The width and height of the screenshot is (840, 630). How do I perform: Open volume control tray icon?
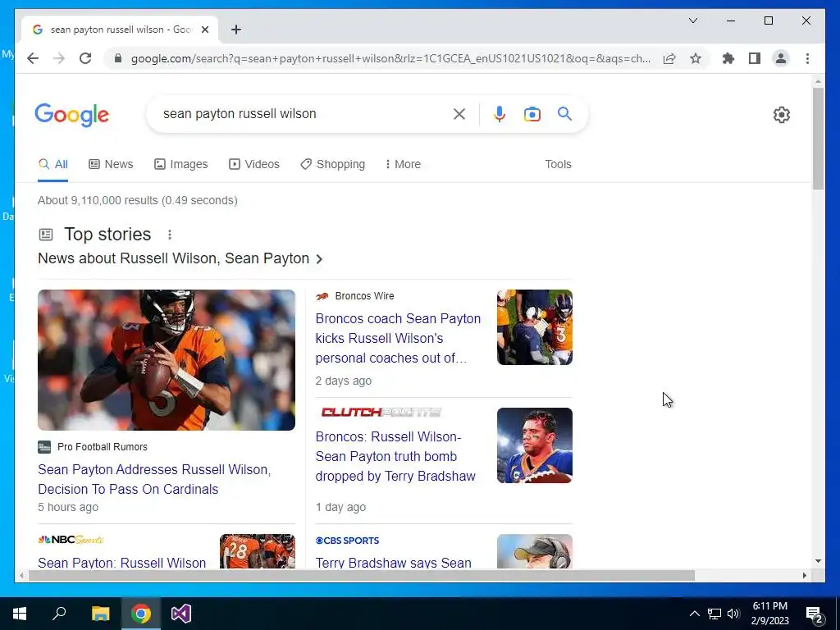pyautogui.click(x=733, y=614)
